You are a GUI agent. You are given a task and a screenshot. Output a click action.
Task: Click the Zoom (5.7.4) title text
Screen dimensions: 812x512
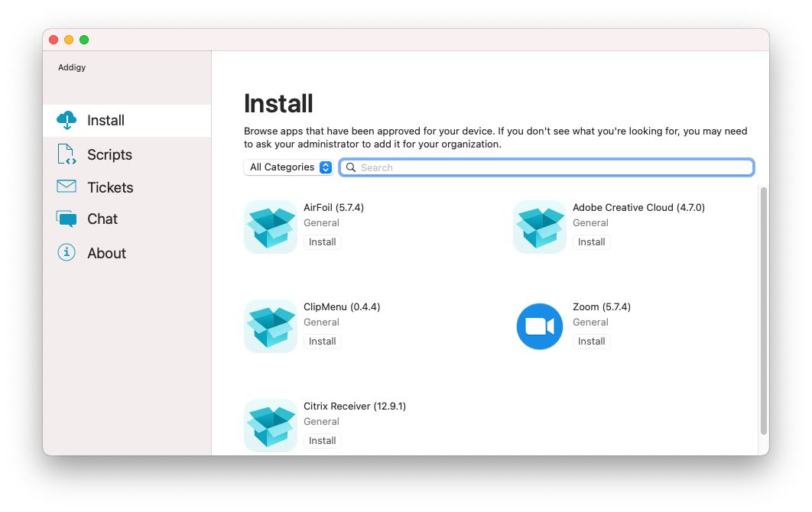(602, 307)
